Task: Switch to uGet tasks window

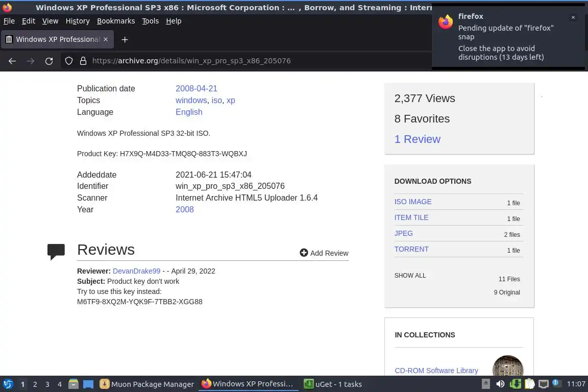Action: 333,384
